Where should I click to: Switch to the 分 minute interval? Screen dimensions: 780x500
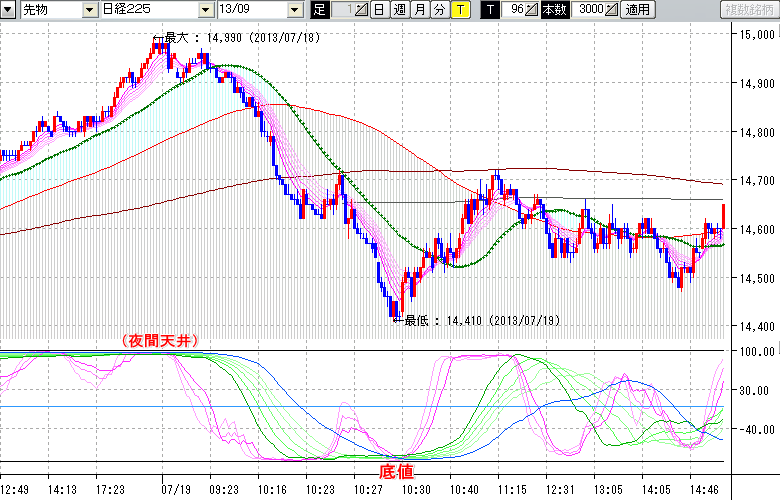439,10
